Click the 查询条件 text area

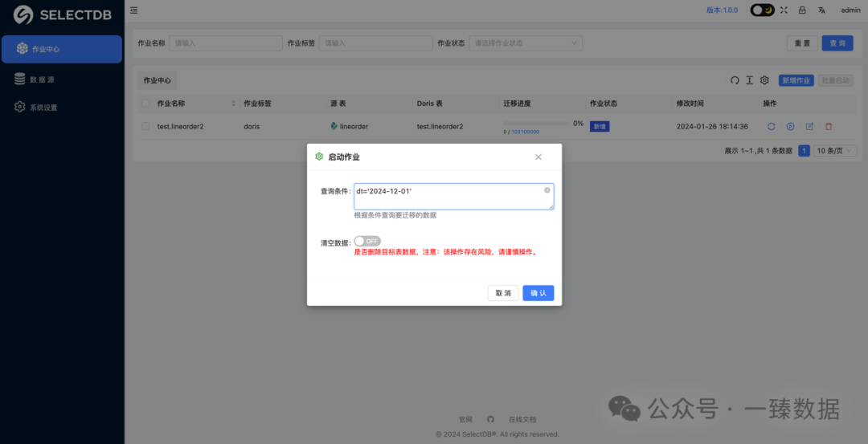[x=454, y=196]
